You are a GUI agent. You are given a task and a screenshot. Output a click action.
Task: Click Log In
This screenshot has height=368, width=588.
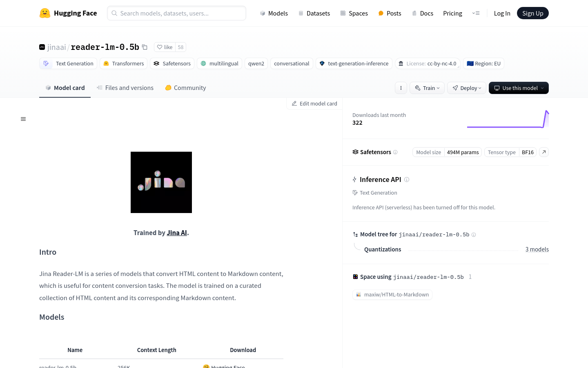pos(502,13)
